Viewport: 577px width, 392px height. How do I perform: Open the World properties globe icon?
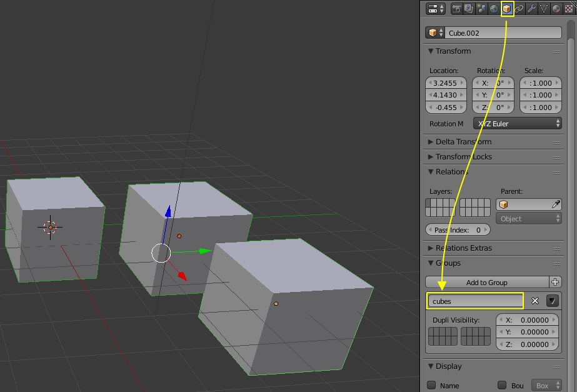coord(493,8)
